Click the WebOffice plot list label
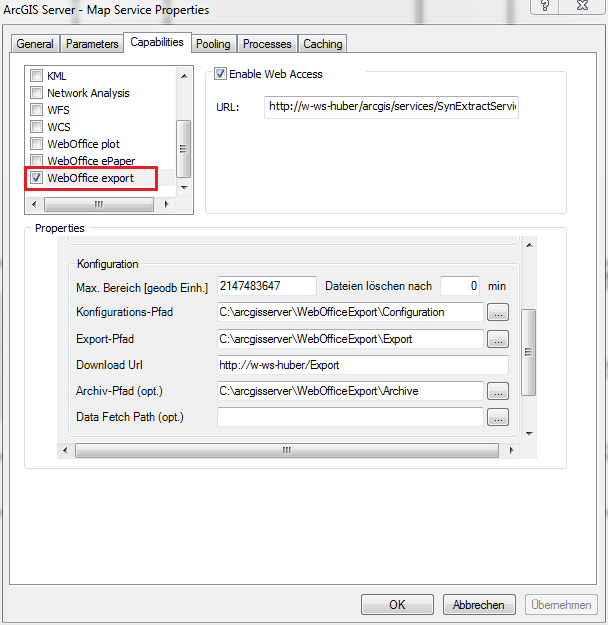This screenshot has width=608, height=625. pyautogui.click(x=83, y=144)
